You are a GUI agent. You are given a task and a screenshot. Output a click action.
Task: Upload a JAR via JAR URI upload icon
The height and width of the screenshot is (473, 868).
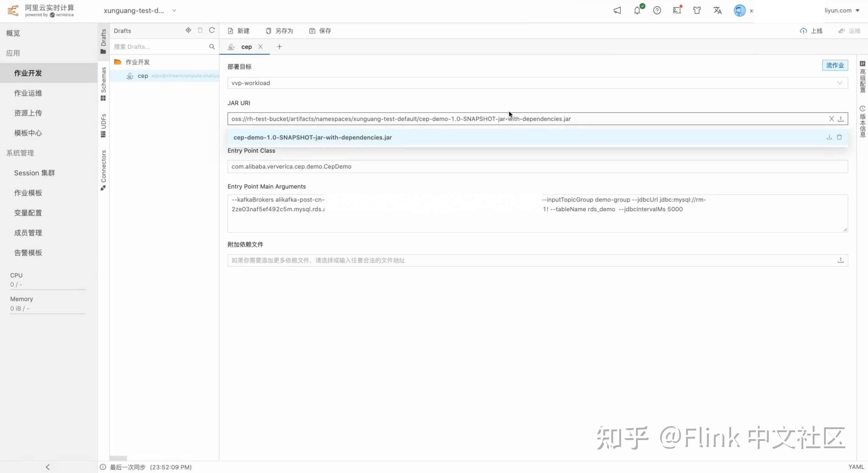(x=840, y=119)
